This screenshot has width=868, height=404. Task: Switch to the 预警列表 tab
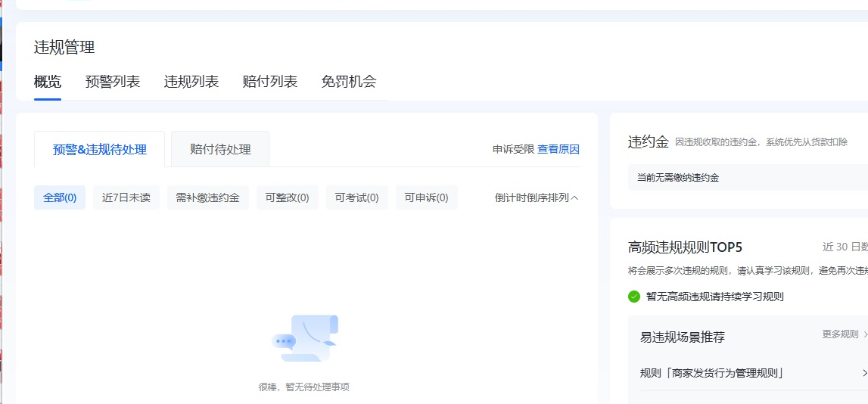(113, 82)
